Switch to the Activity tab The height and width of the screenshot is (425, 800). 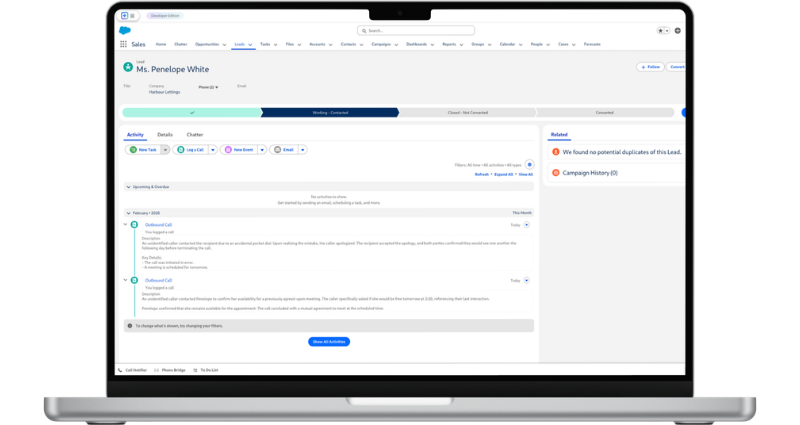[x=135, y=135]
